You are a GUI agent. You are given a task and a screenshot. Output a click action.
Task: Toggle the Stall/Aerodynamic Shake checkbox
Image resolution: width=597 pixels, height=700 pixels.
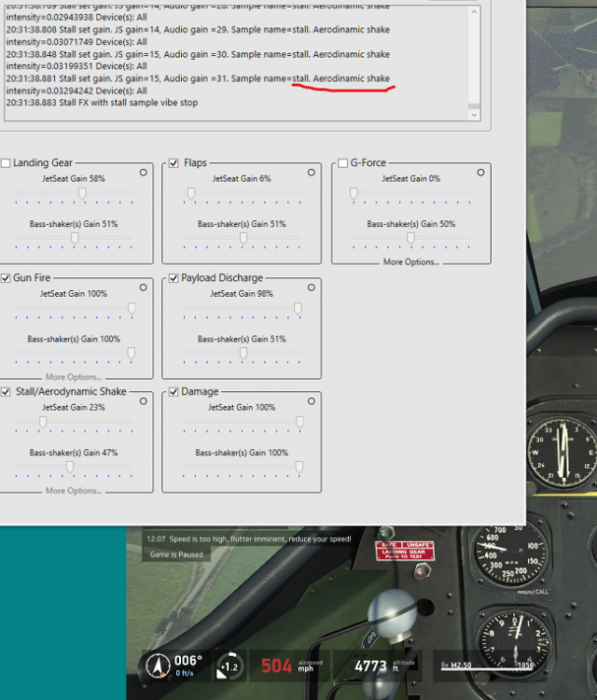(6, 392)
